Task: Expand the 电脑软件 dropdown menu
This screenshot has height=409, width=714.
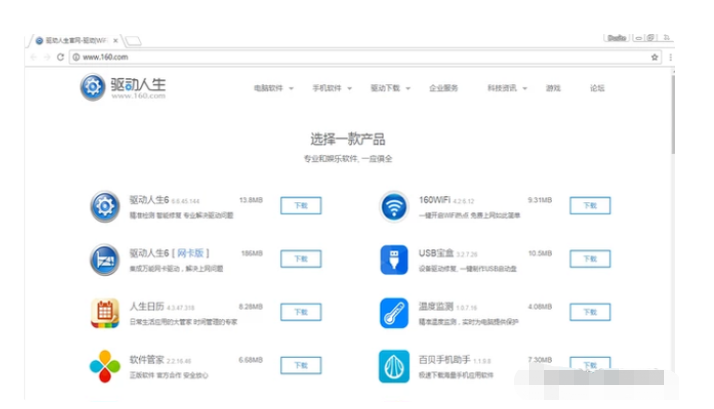Action: [273, 88]
